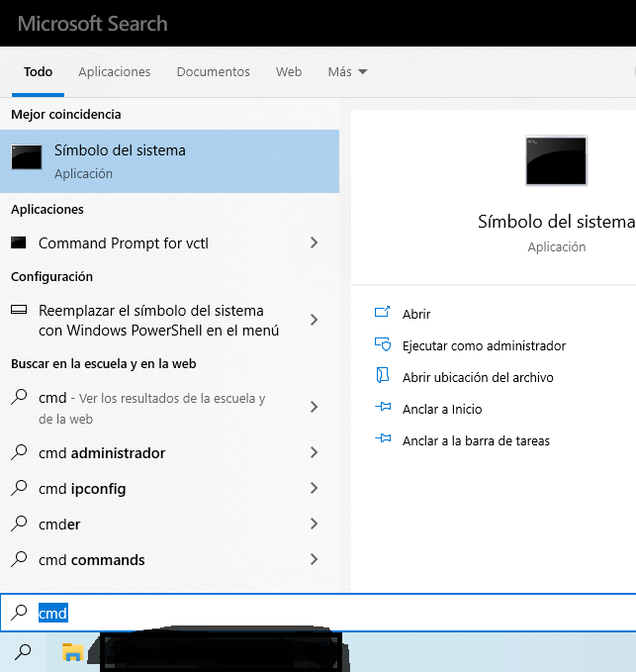
Task: Click the magnifier icon inside the search box
Action: [19, 613]
